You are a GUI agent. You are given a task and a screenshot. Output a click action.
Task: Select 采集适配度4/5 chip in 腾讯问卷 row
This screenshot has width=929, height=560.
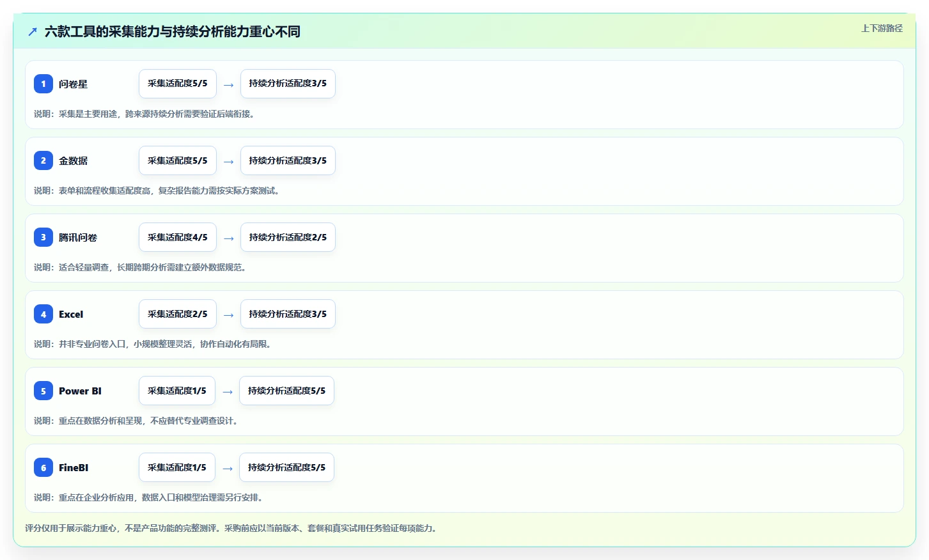click(178, 237)
